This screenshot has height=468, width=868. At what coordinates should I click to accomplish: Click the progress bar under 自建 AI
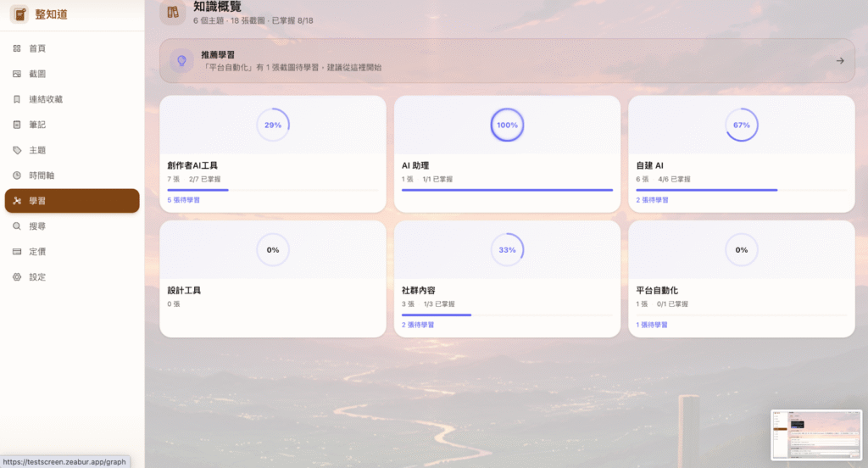[742, 190]
